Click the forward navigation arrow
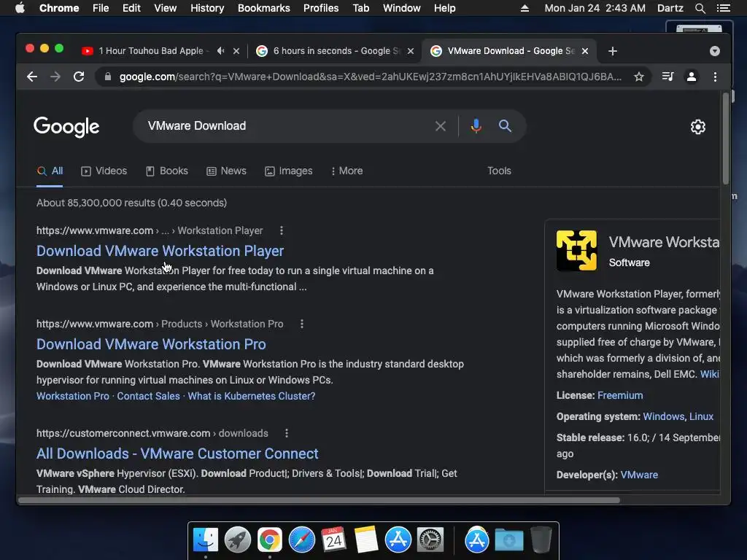Image resolution: width=747 pixels, height=560 pixels. [55, 77]
